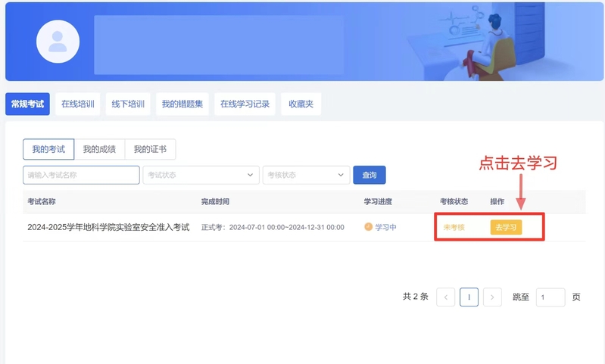Click the yellow 去学习 button
Image resolution: width=605 pixels, height=364 pixels.
506,227
